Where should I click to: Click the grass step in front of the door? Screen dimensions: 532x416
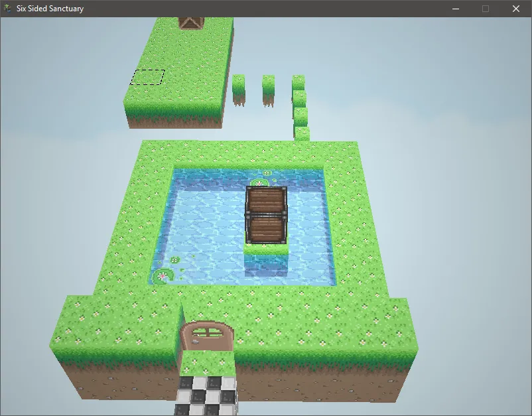[207, 363]
